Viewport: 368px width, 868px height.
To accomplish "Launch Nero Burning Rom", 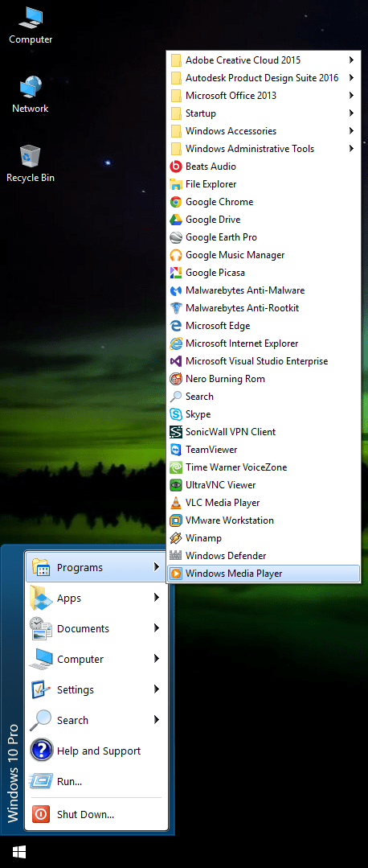I will coord(264,379).
